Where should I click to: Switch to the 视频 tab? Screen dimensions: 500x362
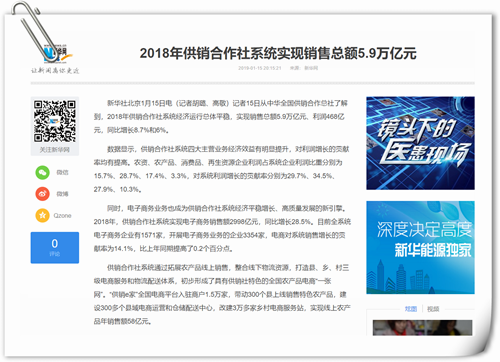[x=433, y=309]
